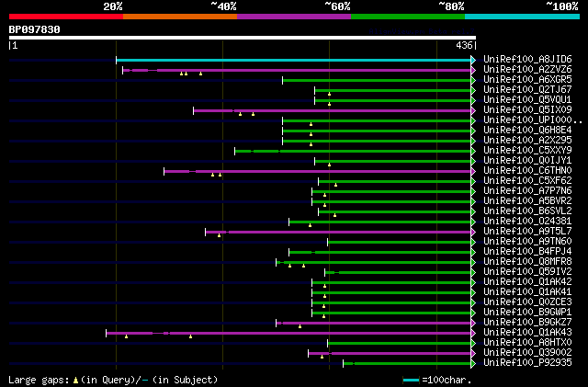Open the UniRef100_Q0IJY1 hit
588x387 pixels.
click(x=527, y=161)
